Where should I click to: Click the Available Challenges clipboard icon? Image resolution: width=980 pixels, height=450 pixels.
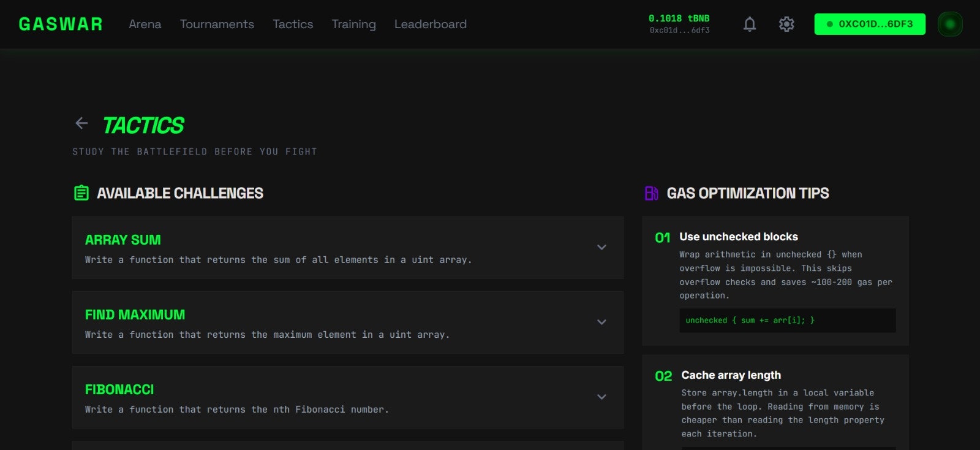[81, 193]
